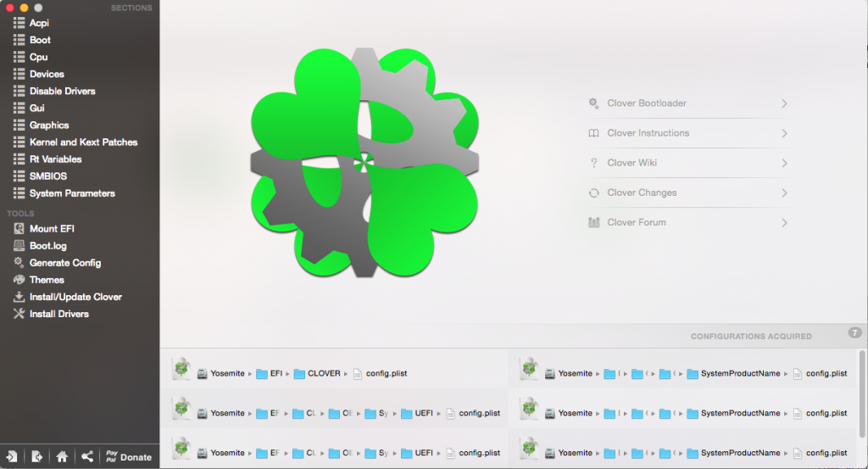The height and width of the screenshot is (469, 868).
Task: View the Boot.log tool
Action: tap(47, 246)
